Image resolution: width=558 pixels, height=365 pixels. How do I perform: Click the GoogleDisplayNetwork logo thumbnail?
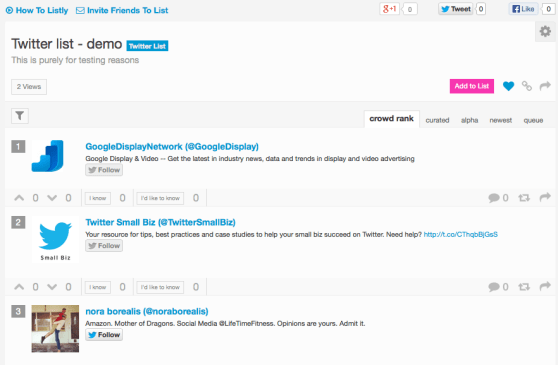pyautogui.click(x=48, y=156)
